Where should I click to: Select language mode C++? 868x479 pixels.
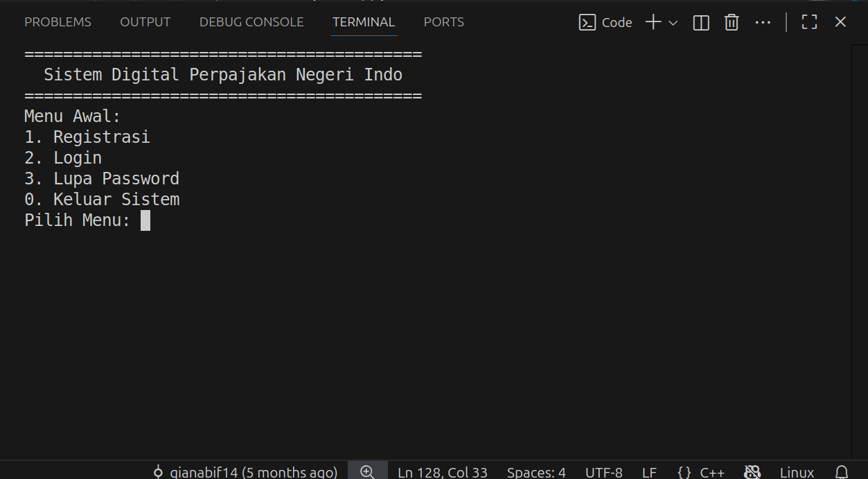(712, 472)
